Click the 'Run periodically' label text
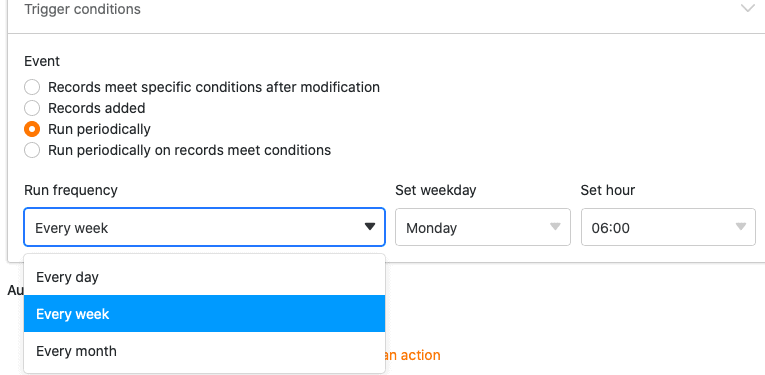Image resolution: width=765 pixels, height=375 pixels. click(99, 129)
